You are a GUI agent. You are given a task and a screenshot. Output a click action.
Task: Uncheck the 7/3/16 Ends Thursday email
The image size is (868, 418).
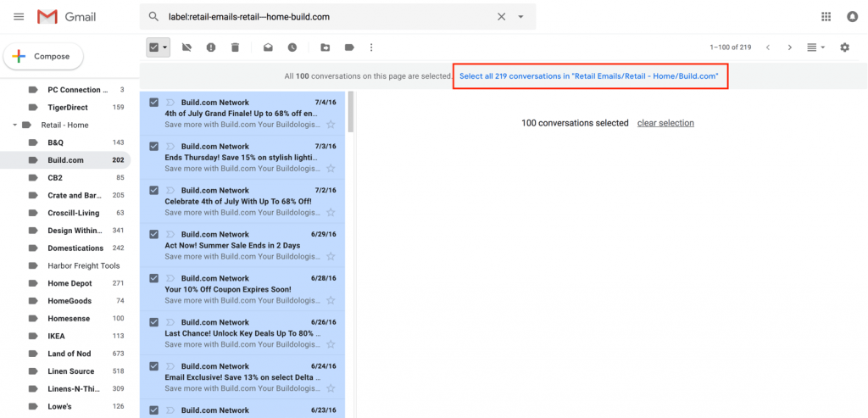click(154, 146)
